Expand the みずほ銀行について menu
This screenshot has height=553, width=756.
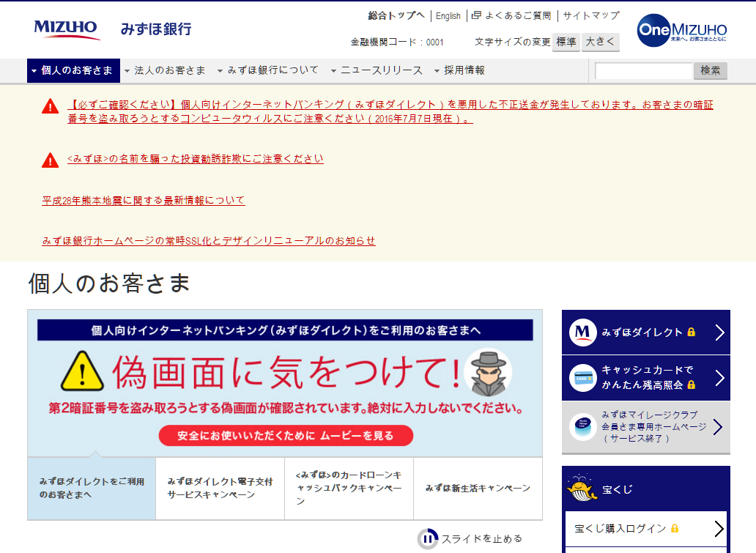point(268,70)
